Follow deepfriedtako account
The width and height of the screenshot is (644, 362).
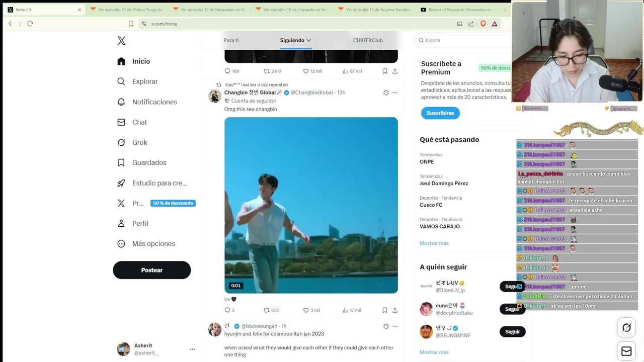[512, 309]
